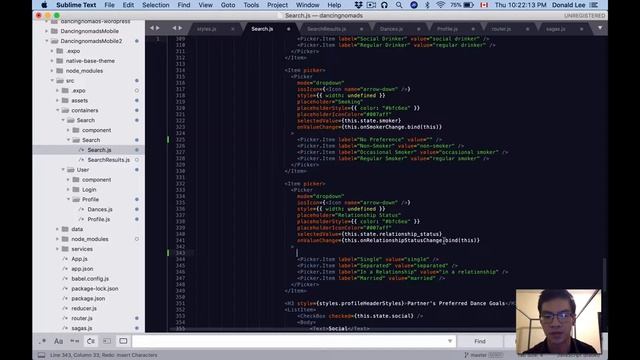Viewport: 640px width, 360px height.
Task: Open App.js in the sidebar
Action: point(79,259)
